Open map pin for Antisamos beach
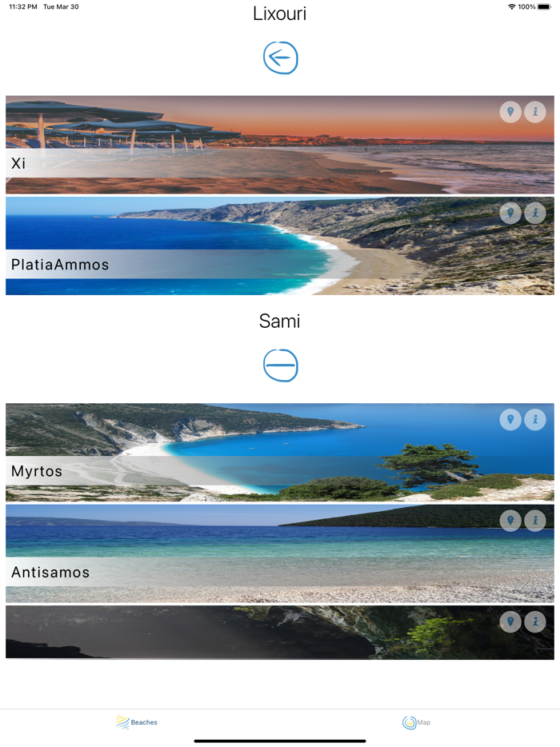This screenshot has height=747, width=560. (510, 521)
